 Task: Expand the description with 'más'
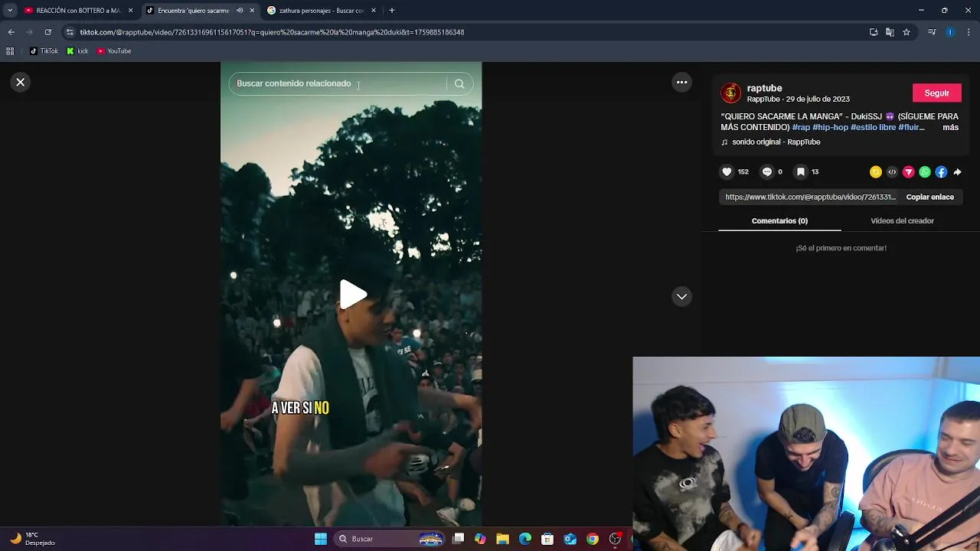tap(950, 127)
